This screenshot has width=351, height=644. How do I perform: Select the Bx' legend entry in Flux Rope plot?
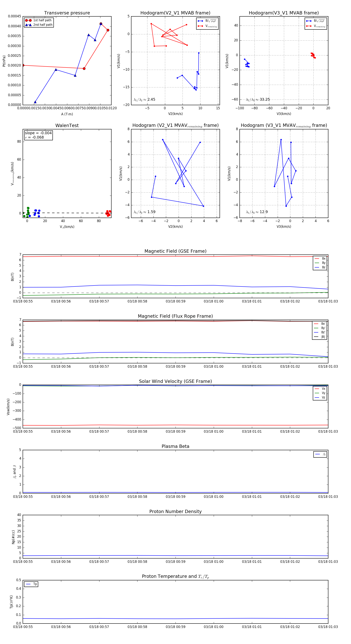pyautogui.click(x=320, y=324)
